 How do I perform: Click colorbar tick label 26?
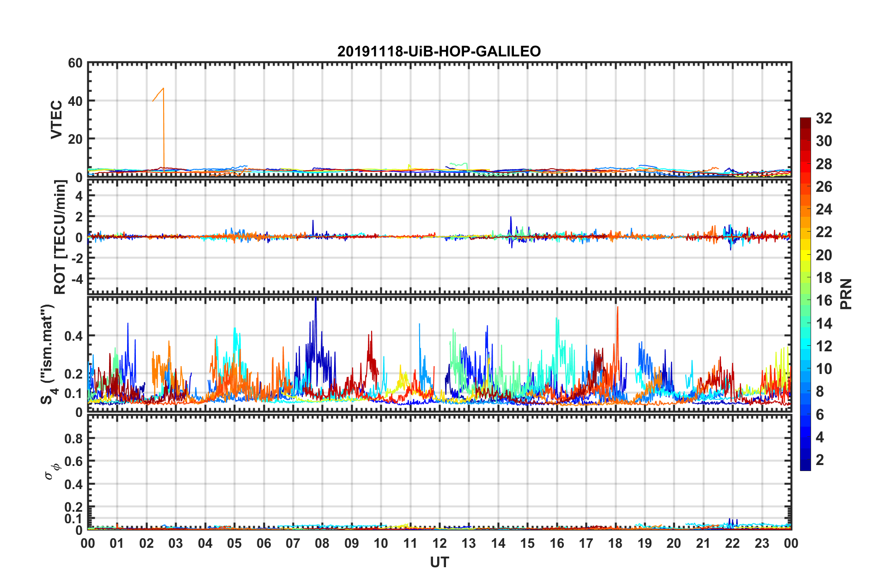[824, 187]
